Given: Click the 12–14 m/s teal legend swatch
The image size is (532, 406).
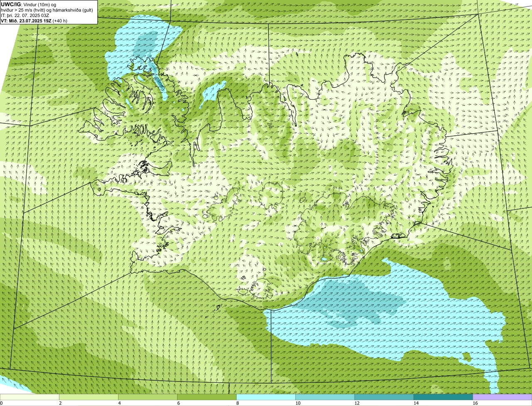Looking at the screenshot, I should click(384, 397).
